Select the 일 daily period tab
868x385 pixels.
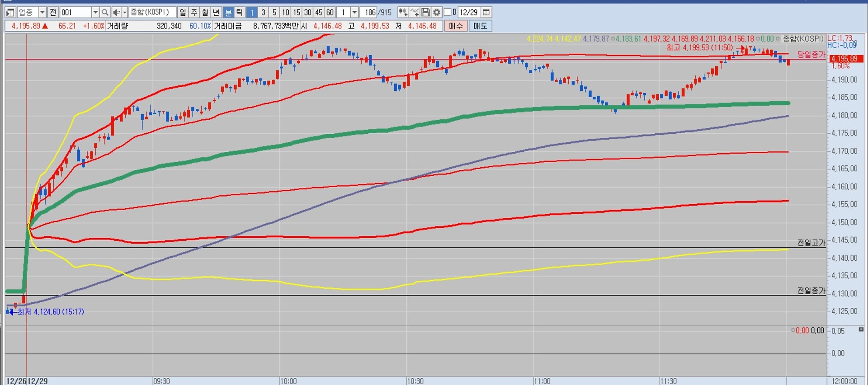(183, 12)
